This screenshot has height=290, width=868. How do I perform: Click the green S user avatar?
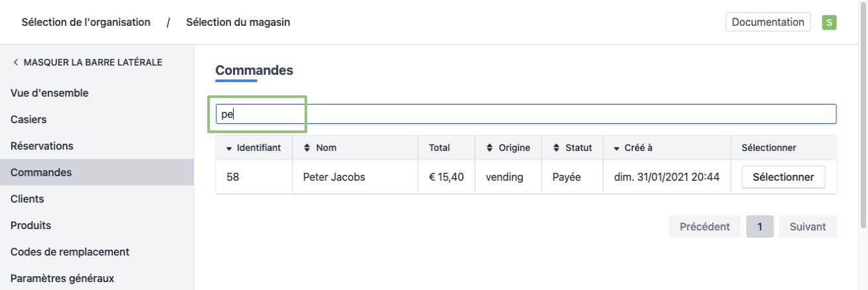828,22
